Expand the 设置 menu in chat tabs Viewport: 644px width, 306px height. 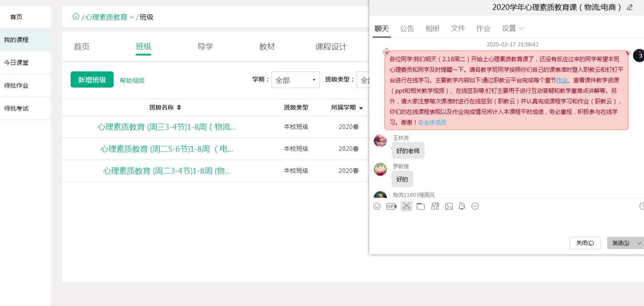[x=512, y=29]
